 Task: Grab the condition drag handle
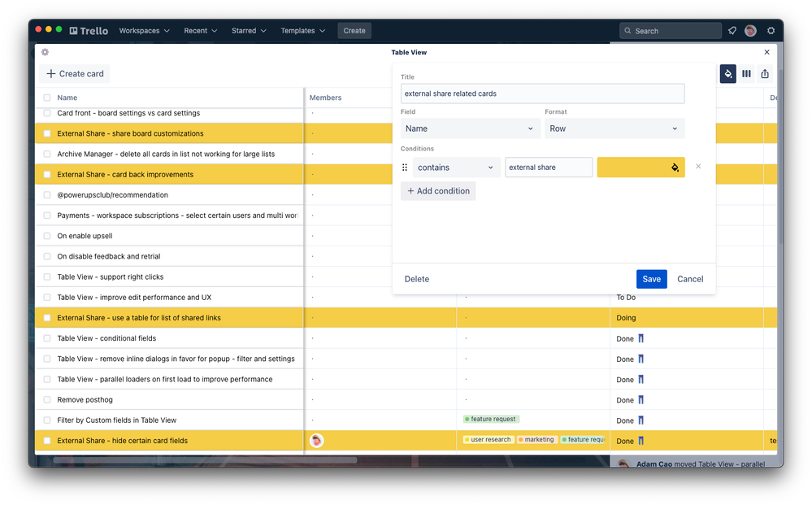405,168
